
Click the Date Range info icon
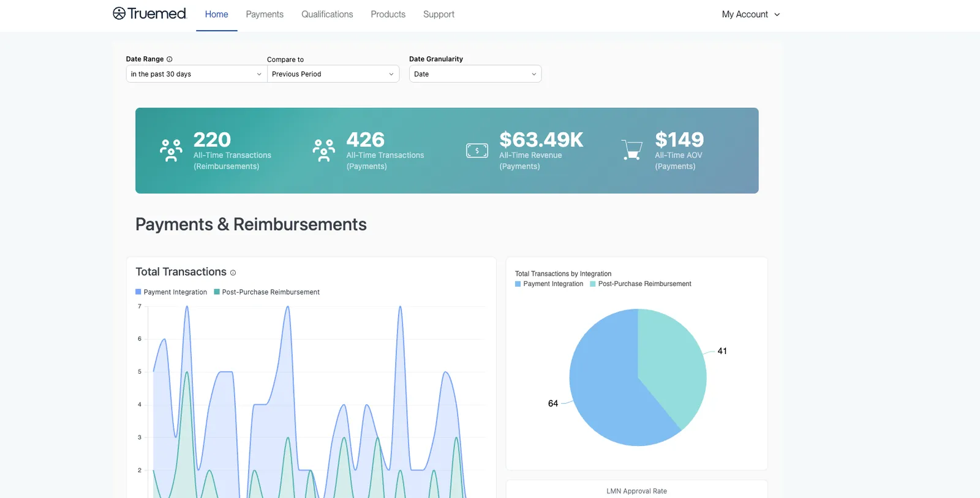[x=170, y=59]
